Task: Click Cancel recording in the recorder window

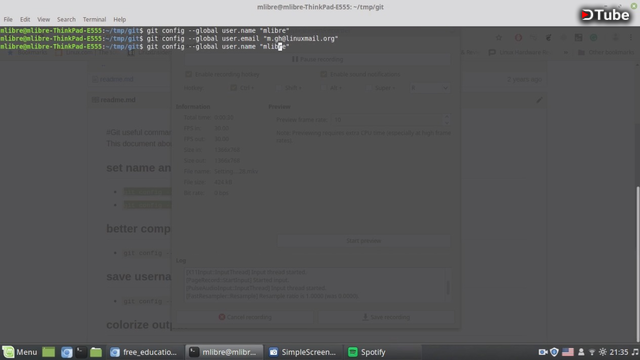Action: (245, 317)
